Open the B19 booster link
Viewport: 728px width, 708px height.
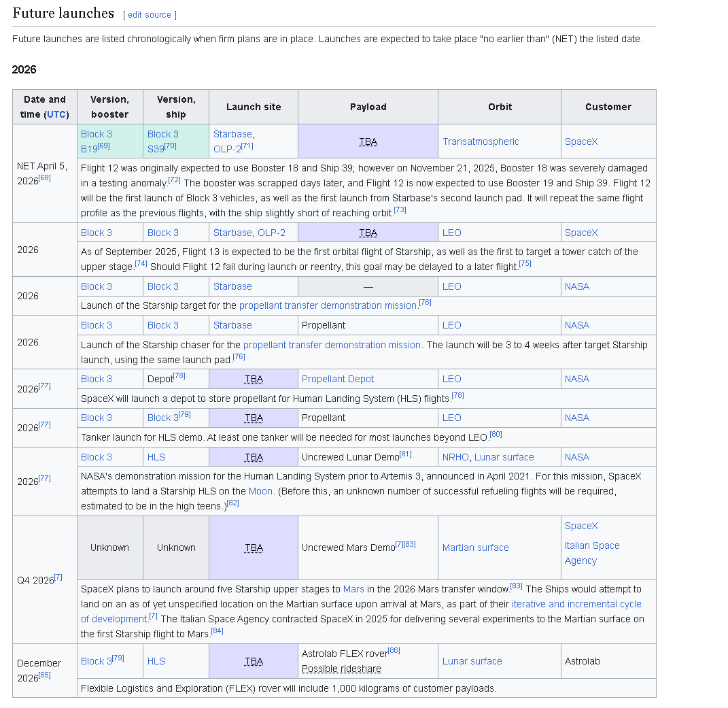click(x=89, y=149)
